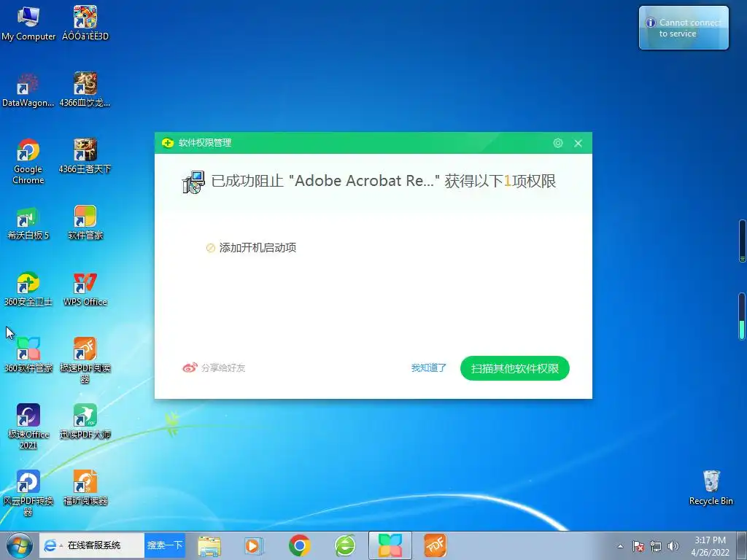Open the volume speaker tray icon

(x=673, y=546)
